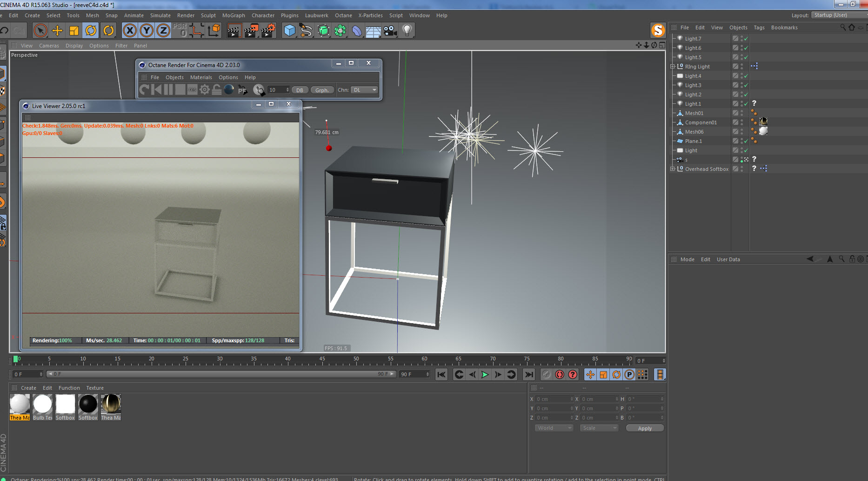
Task: Open the Chn channel dropdown in Octane
Action: [x=365, y=90]
